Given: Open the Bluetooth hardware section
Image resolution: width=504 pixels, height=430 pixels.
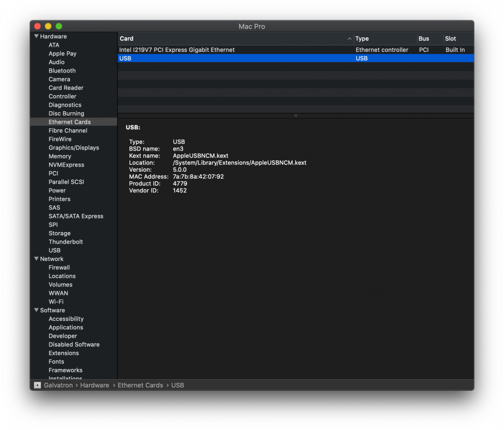Looking at the screenshot, I should pyautogui.click(x=62, y=70).
